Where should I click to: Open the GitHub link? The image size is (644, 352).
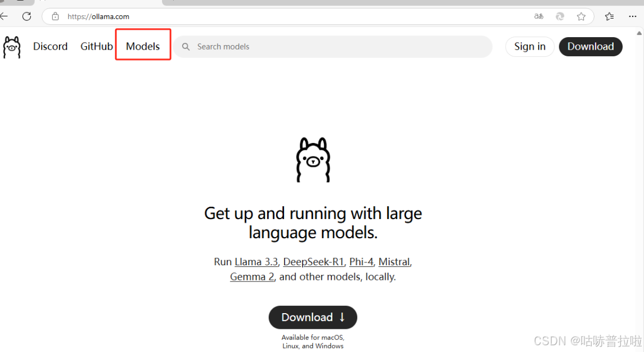coord(97,47)
